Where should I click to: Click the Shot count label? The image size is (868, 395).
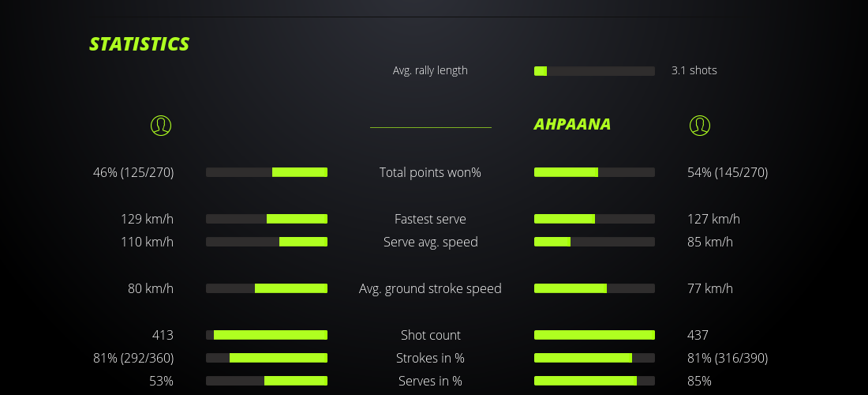coord(430,335)
